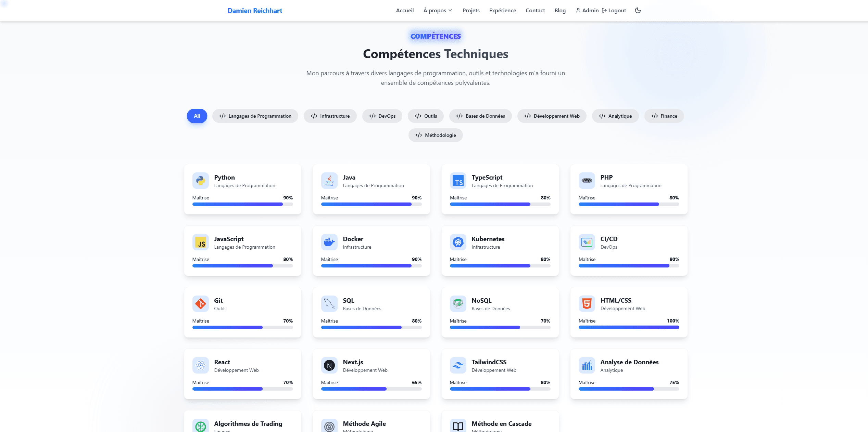Click the SQL card title

coord(348,300)
